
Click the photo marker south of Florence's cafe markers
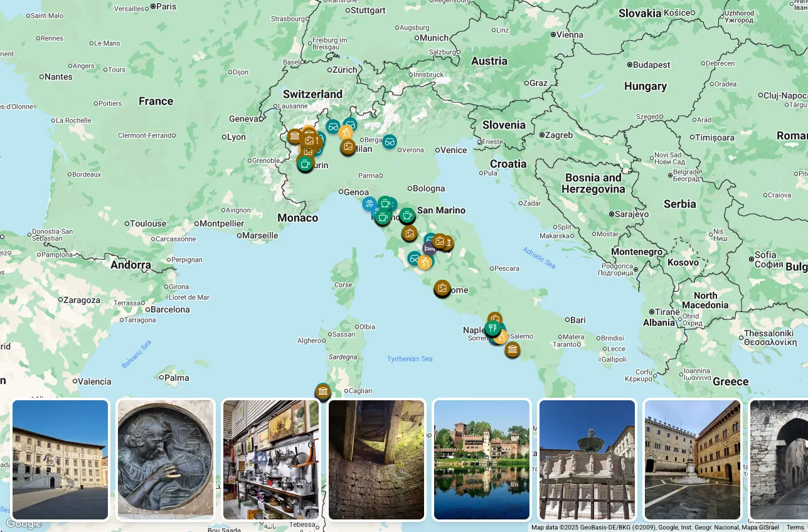(x=410, y=233)
